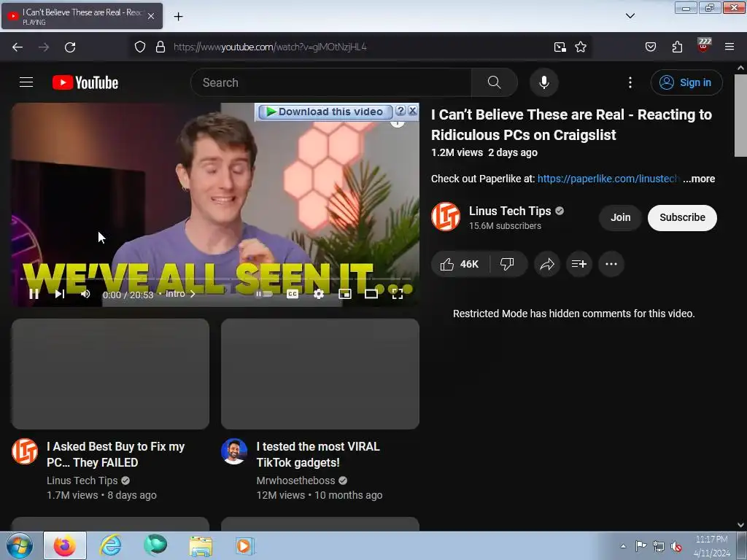
Task: Open player settings gear
Action: coord(319,294)
